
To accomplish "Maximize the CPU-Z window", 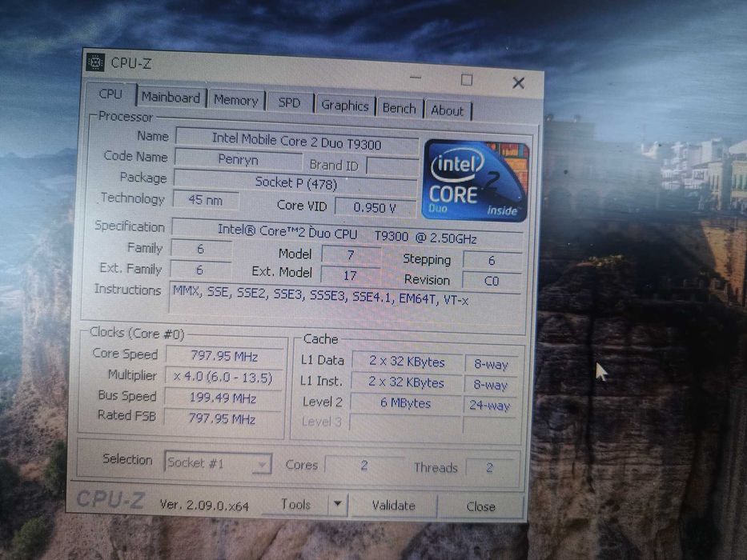I will point(467,80).
